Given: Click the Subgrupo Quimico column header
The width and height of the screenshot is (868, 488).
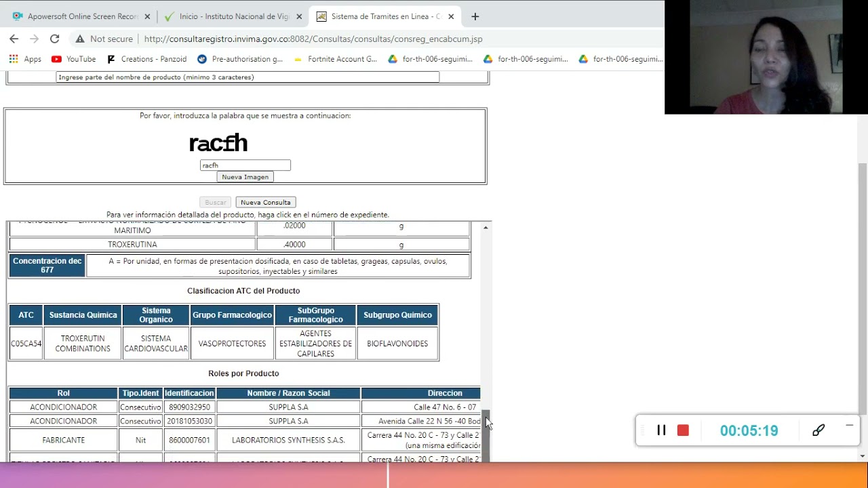Looking at the screenshot, I should coord(397,315).
